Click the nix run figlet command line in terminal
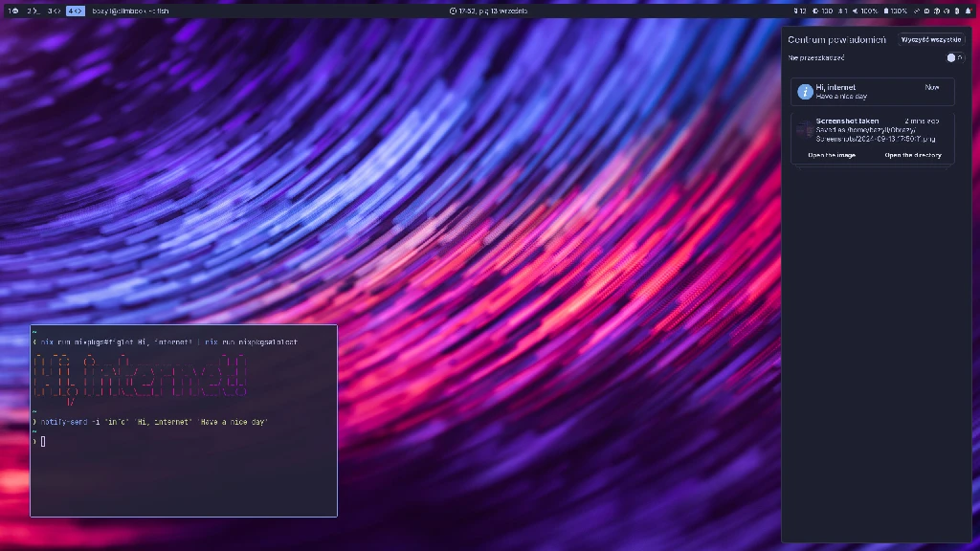The height and width of the screenshot is (551, 980). [168, 342]
